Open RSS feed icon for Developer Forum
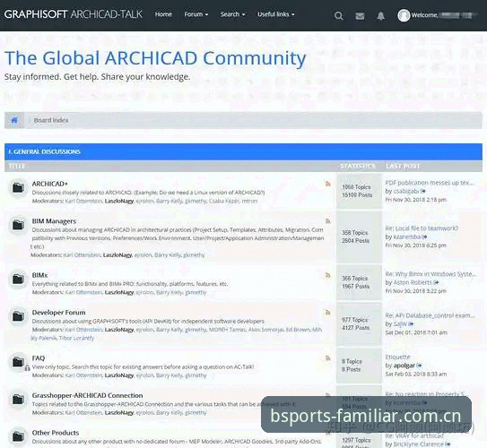The height and width of the screenshot is (448, 487). 327,313
